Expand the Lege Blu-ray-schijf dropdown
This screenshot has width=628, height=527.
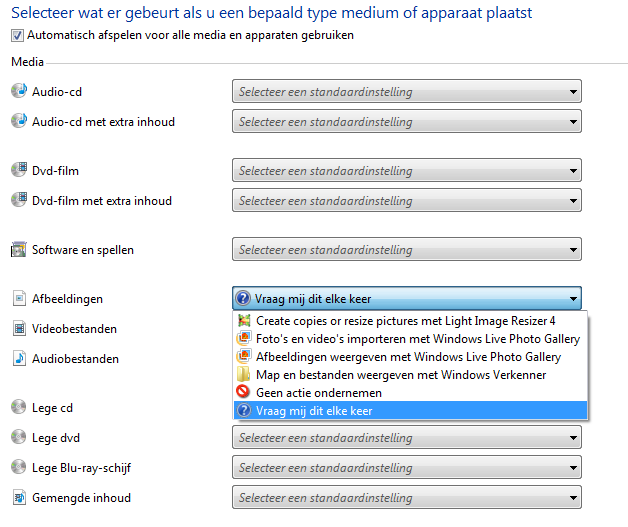tap(407, 467)
